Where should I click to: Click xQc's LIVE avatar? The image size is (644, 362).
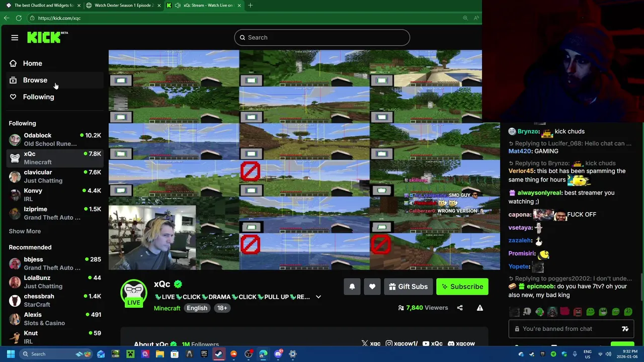pos(134,293)
